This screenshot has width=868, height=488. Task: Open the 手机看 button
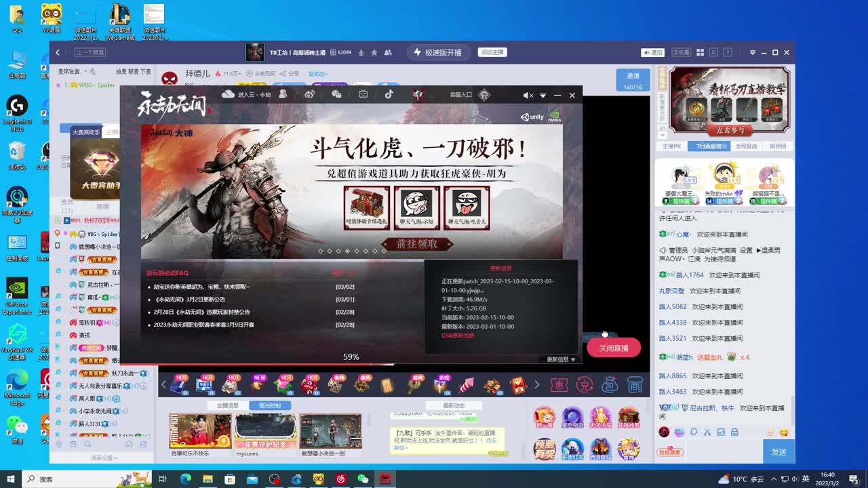(x=681, y=52)
